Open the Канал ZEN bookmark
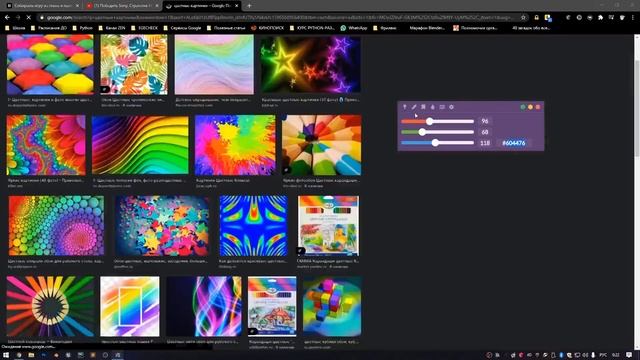This screenshot has height=360, width=640. [112, 28]
